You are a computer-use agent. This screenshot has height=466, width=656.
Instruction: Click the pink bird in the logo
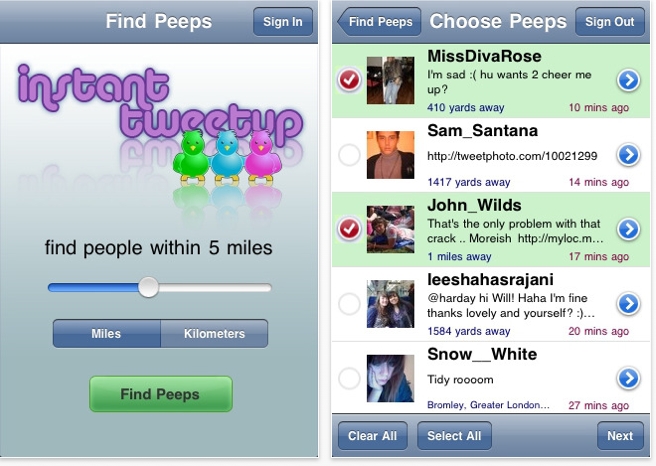coord(263,158)
